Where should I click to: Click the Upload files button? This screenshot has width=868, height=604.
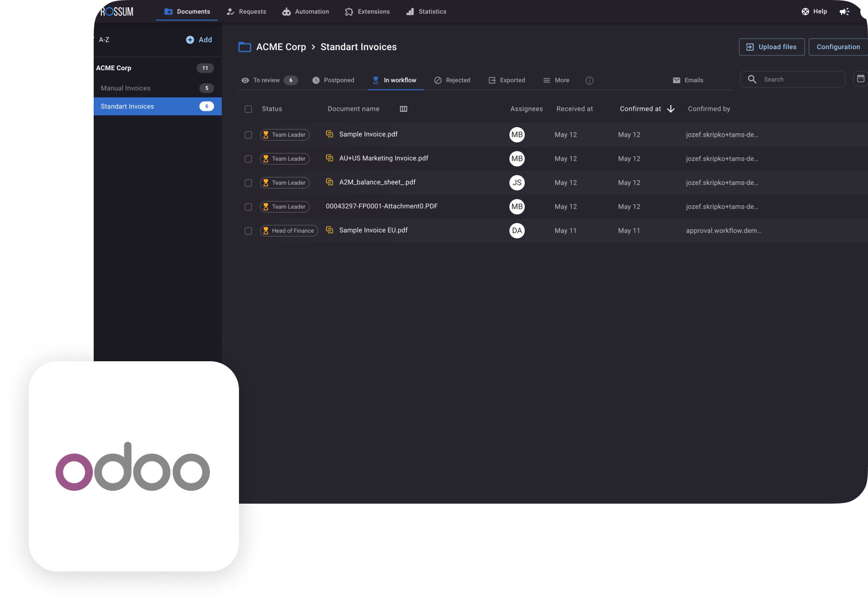point(771,47)
